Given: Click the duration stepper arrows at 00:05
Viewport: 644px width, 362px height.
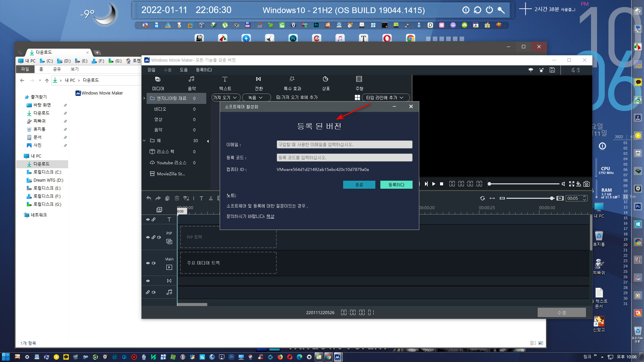Looking at the screenshot, I should pos(585,198).
